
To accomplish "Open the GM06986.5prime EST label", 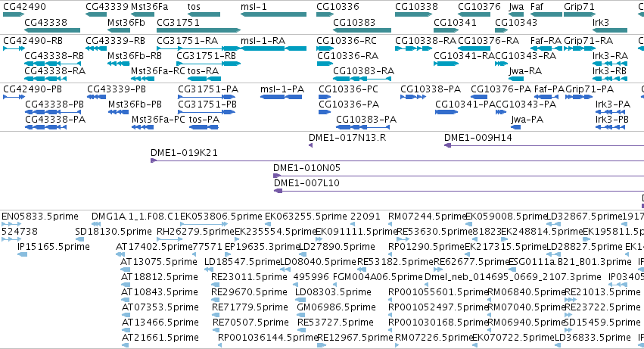I will pos(336,307).
